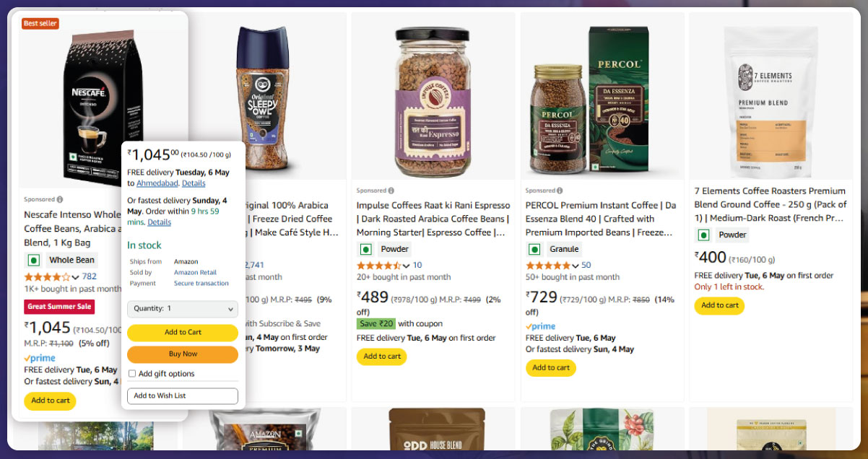868x459 pixels.
Task: Click the Sponsored info icon under PERCOL
Action: (x=560, y=191)
